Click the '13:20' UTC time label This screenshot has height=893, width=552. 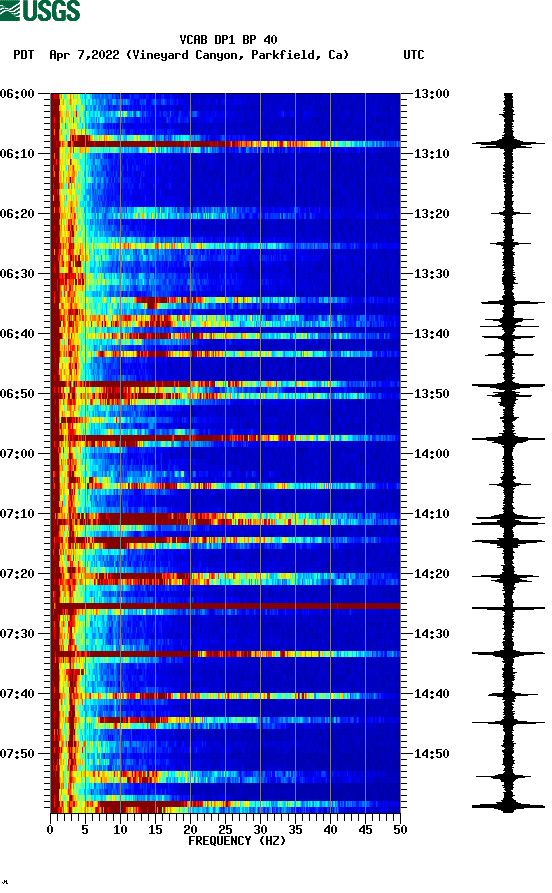(431, 214)
